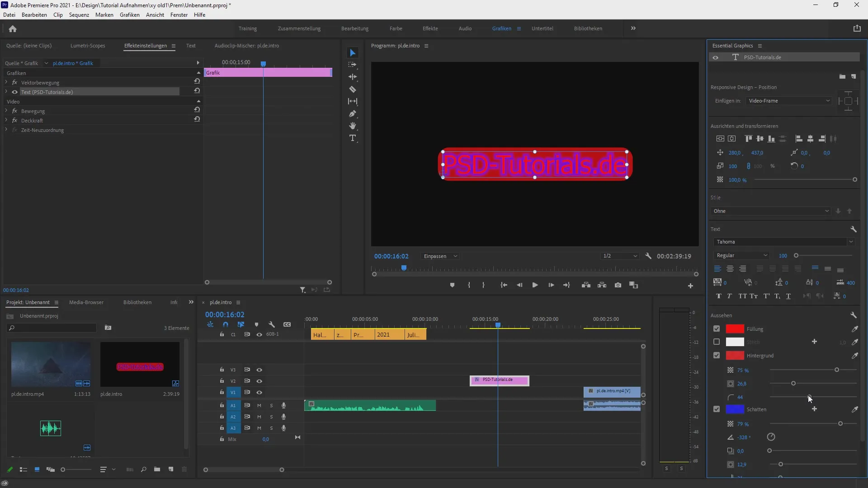This screenshot has width=868, height=488.
Task: Expand the Deckkraft effect
Action: [x=6, y=120]
